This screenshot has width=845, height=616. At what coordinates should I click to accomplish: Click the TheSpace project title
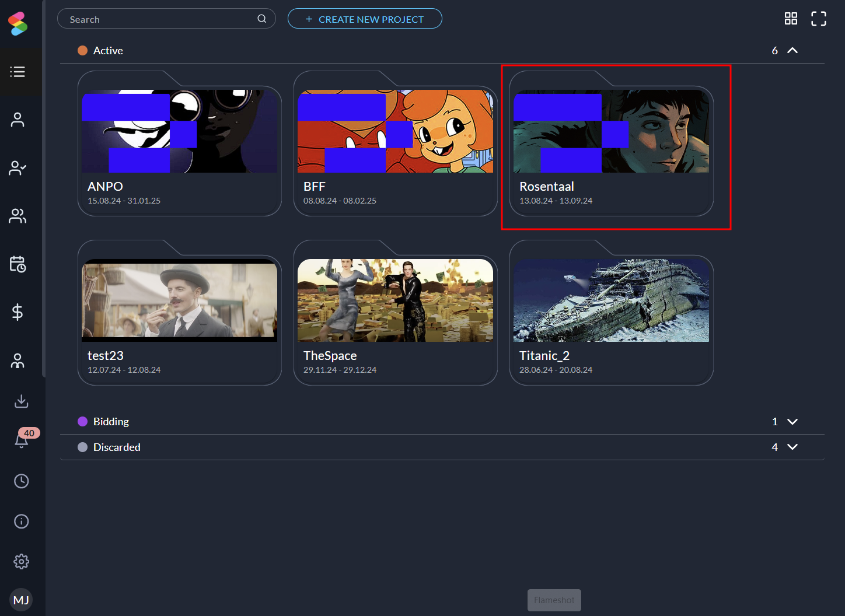tap(330, 356)
